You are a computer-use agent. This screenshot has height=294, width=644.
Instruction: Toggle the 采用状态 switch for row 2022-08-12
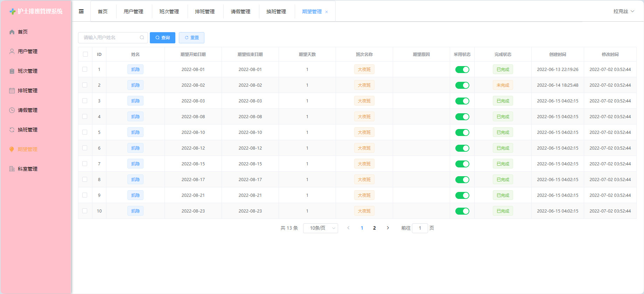click(462, 148)
